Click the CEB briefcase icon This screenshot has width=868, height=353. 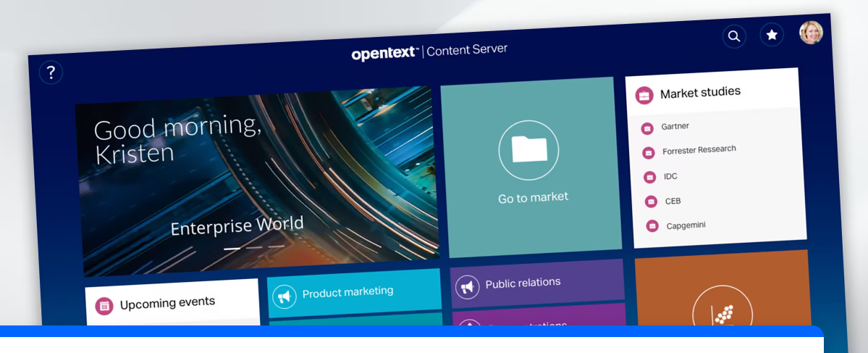pos(651,202)
